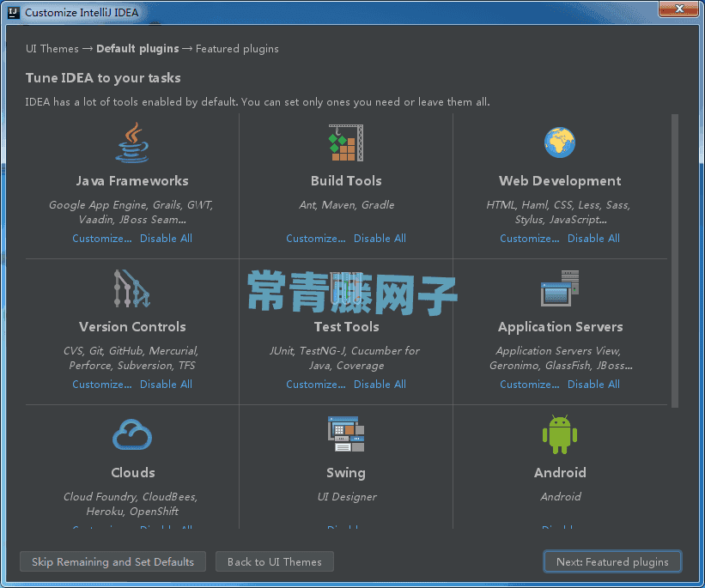Click the Build Tools crane icon
This screenshot has width=705, height=588.
pos(346,142)
